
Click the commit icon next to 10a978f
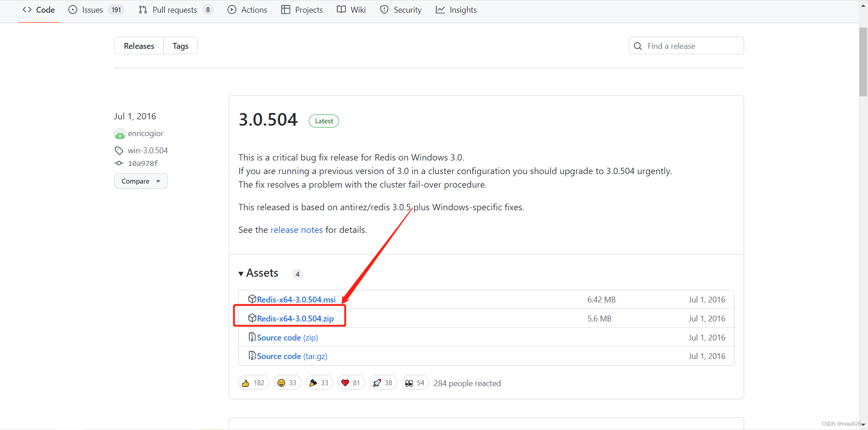[118, 163]
